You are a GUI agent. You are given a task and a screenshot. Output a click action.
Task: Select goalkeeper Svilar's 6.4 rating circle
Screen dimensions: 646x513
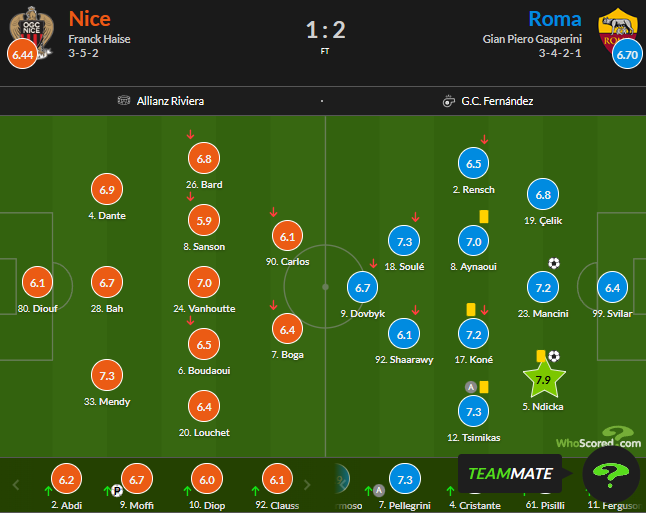point(613,288)
